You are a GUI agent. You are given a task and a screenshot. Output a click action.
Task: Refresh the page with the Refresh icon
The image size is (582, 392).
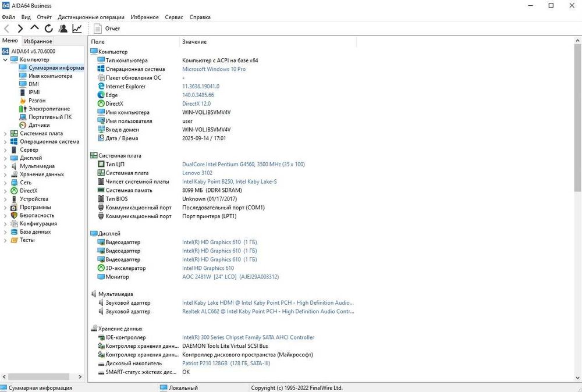[x=49, y=28]
